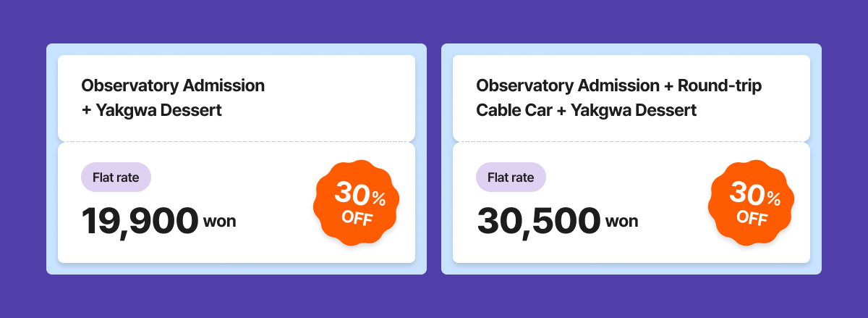Click the 'won' label after 30,500
The width and height of the screenshot is (868, 318).
click(x=622, y=222)
